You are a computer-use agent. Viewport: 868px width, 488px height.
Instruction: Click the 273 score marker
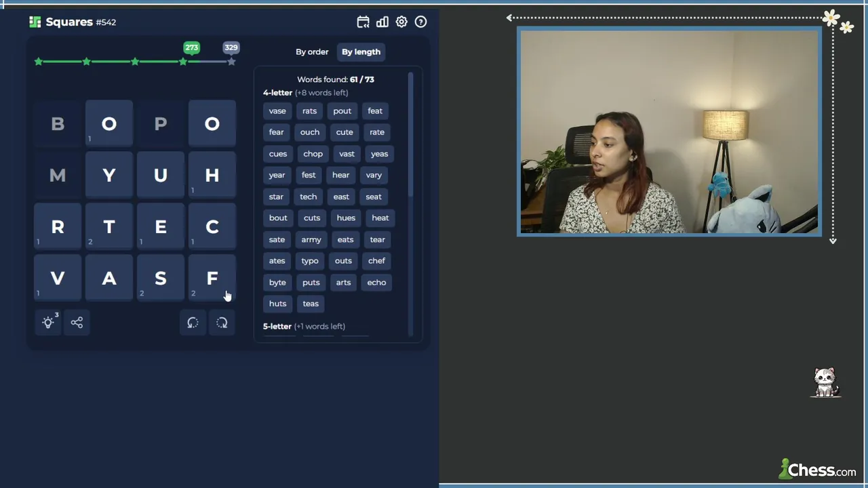click(192, 47)
